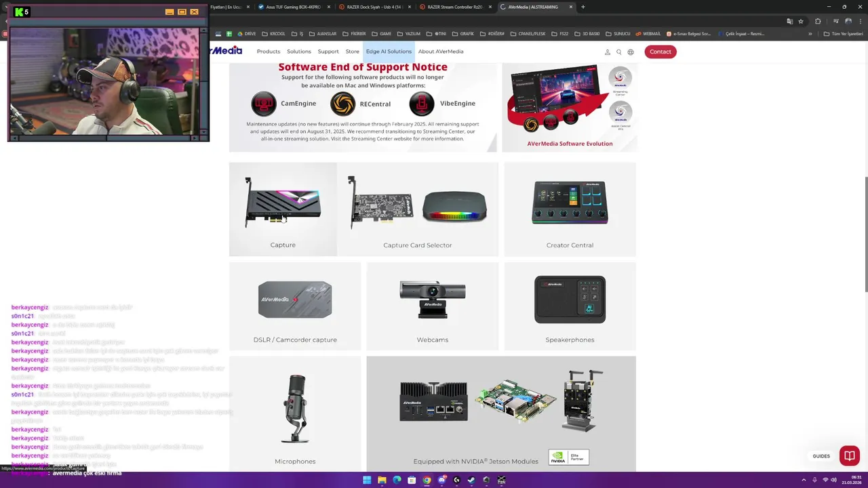Open DSLR / Camcorder capture card
Viewport: 868px width, 488px height.
point(295,306)
